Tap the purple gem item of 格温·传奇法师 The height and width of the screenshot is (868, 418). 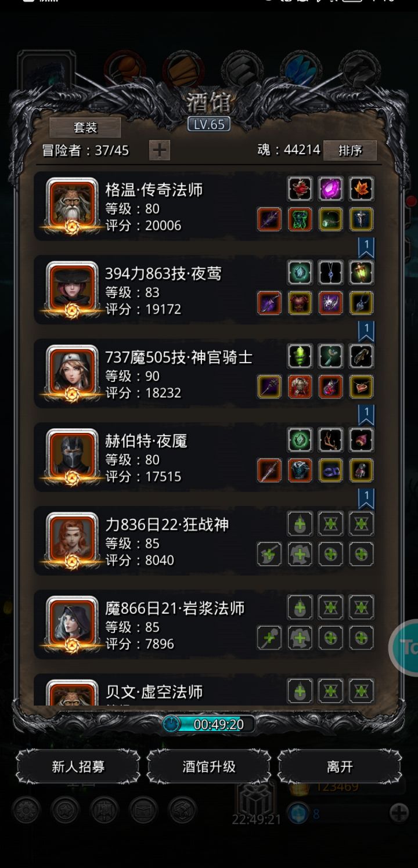coord(330,189)
